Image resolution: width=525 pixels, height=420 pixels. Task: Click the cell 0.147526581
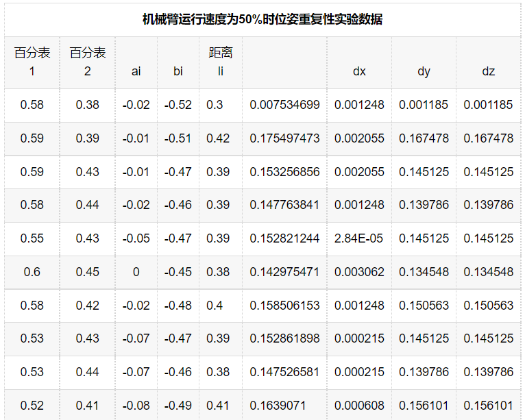tap(284, 372)
